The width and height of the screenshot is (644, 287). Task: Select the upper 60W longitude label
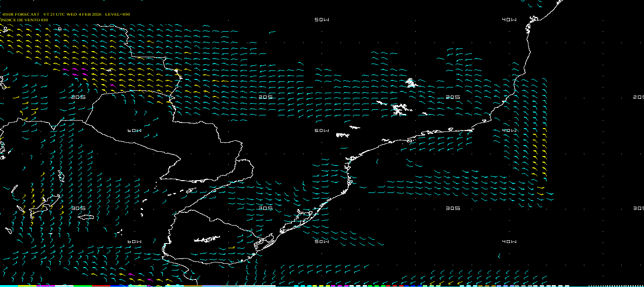tap(134, 130)
